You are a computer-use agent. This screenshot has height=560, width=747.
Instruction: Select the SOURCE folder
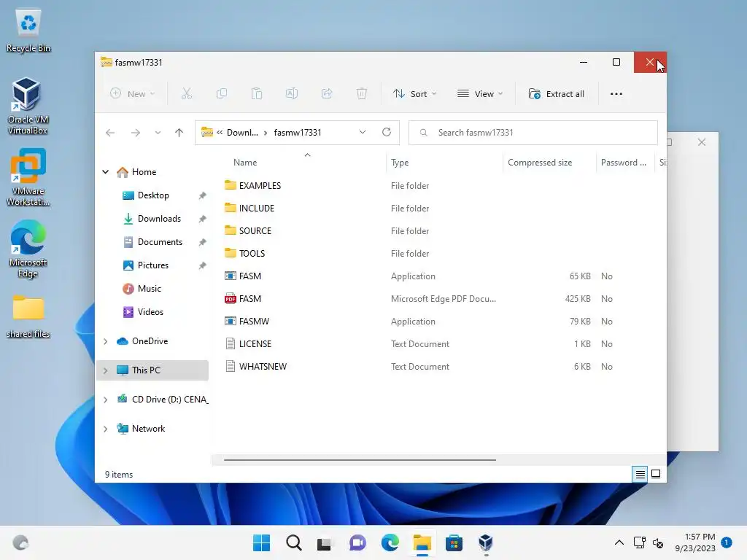click(255, 231)
